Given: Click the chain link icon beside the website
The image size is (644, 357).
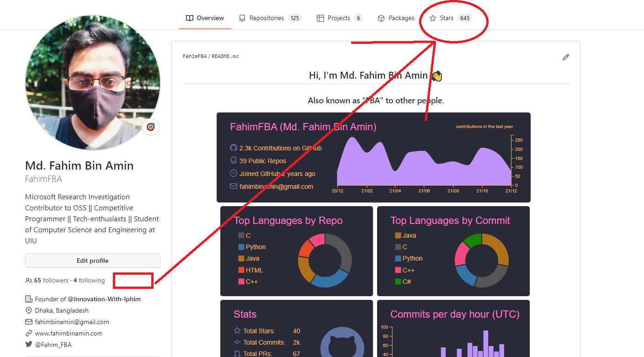Looking at the screenshot, I should click(x=29, y=333).
